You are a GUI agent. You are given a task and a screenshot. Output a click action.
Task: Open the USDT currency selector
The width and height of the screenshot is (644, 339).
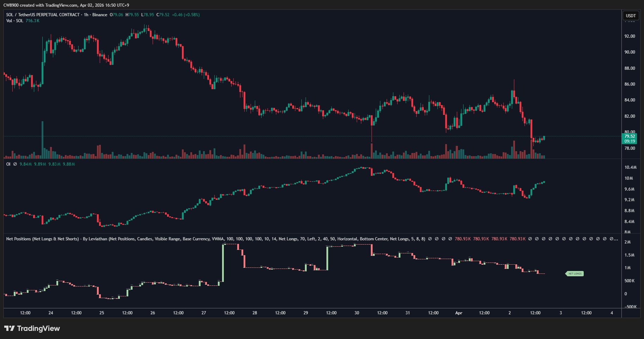pyautogui.click(x=631, y=16)
